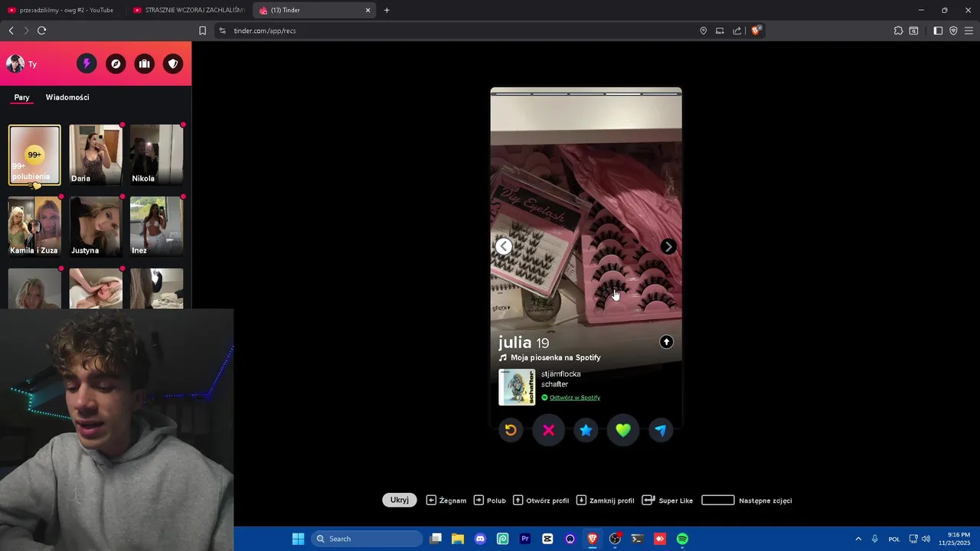Screen dimensions: 980x551
Task: Click the purple Boost lightning icon
Action: 87,64
